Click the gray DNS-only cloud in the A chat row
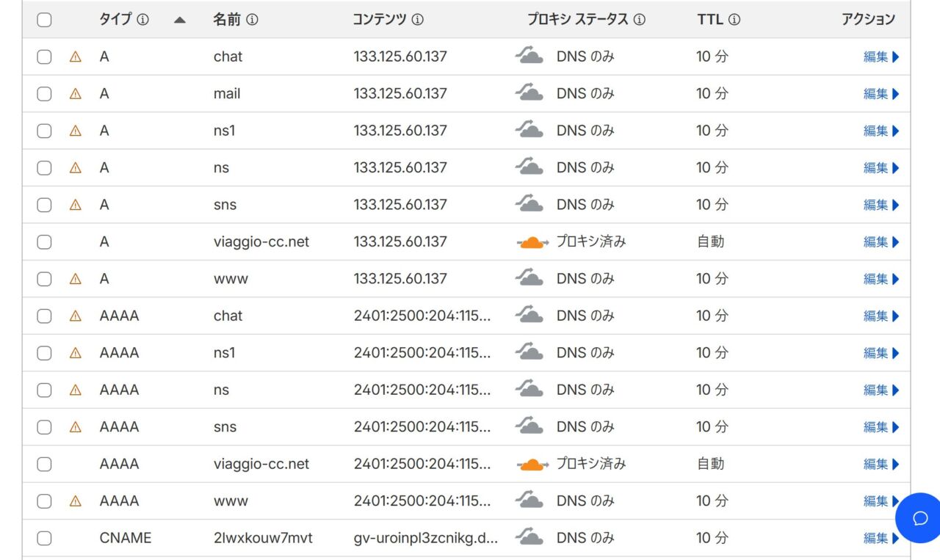This screenshot has height=560, width=940. (x=529, y=57)
